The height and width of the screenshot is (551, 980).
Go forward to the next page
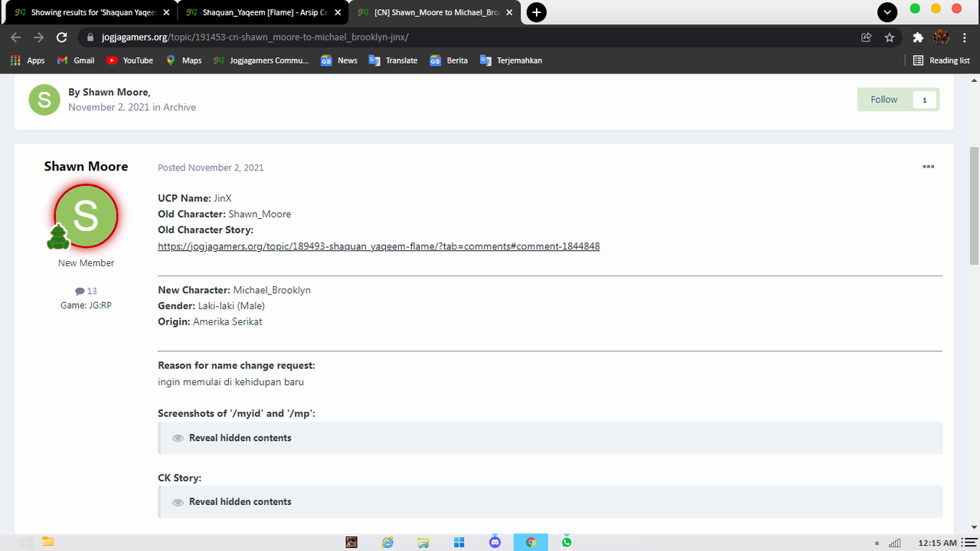pos(39,37)
